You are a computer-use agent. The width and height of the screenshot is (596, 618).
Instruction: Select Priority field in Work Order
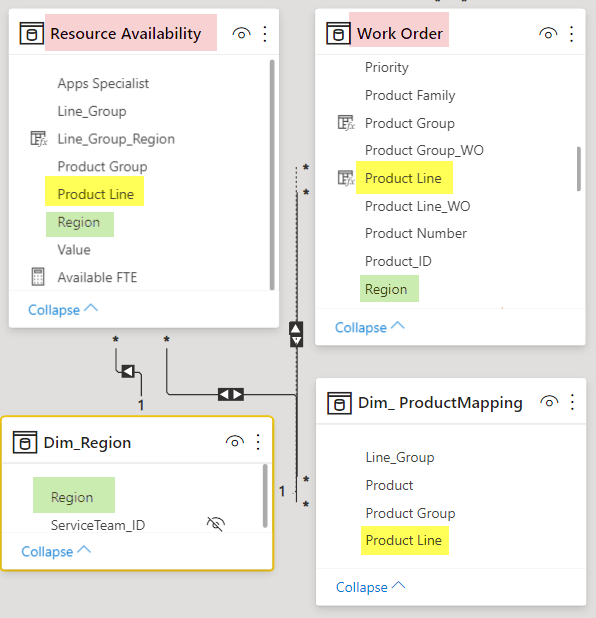click(x=386, y=67)
